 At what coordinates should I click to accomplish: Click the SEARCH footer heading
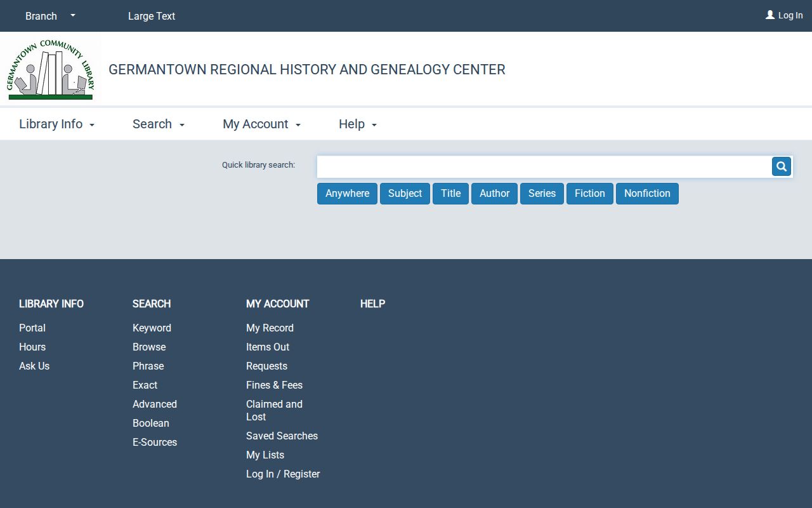point(152,304)
